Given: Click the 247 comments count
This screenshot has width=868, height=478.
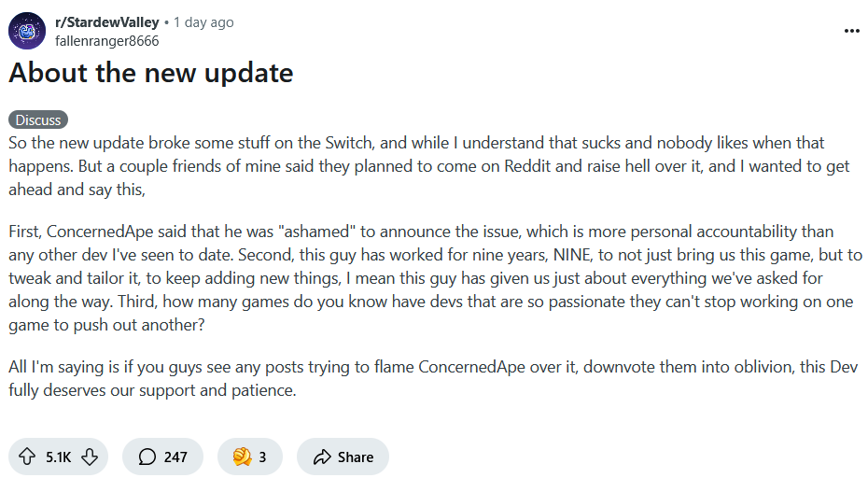Looking at the screenshot, I should (175, 457).
